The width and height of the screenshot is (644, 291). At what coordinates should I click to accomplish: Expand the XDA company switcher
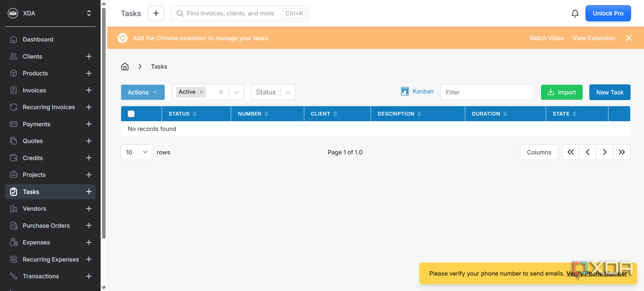coord(89,13)
